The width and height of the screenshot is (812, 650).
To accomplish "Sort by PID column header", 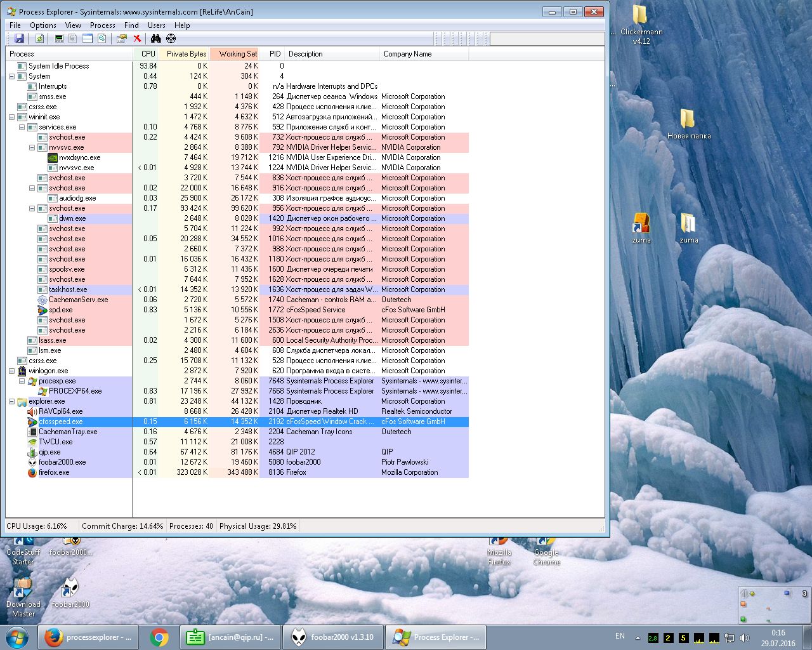I will (x=273, y=54).
